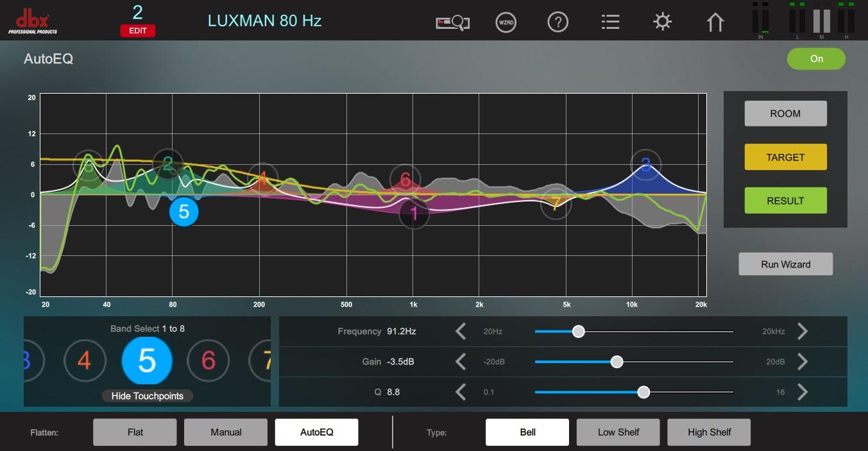Viewport: 868px width, 451px height.
Task: Select Flat flatten mode
Action: (135, 432)
